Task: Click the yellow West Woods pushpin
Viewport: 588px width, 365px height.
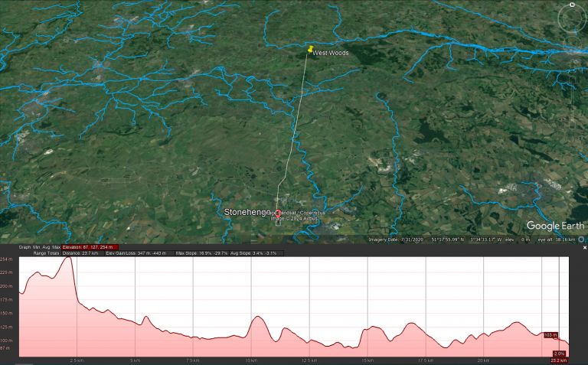Action: click(309, 49)
